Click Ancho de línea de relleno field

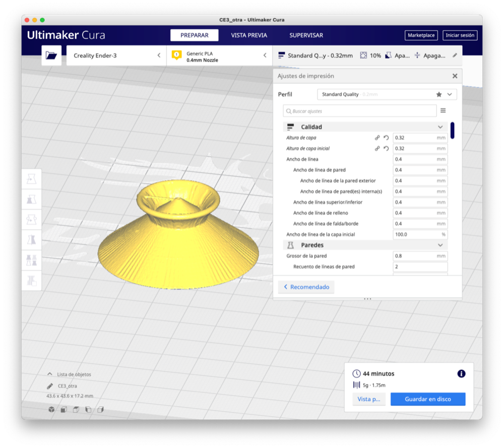coord(420,213)
